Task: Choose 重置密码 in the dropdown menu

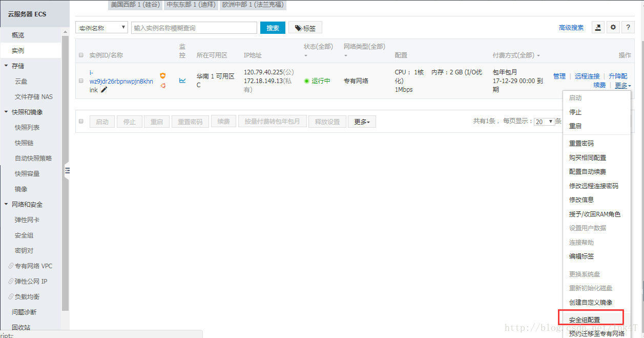Action: pos(581,144)
